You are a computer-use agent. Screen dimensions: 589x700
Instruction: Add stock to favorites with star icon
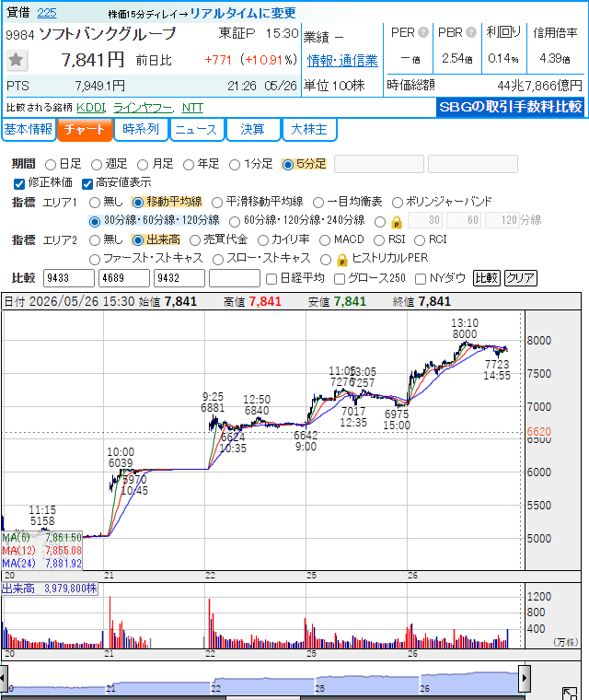tap(17, 60)
